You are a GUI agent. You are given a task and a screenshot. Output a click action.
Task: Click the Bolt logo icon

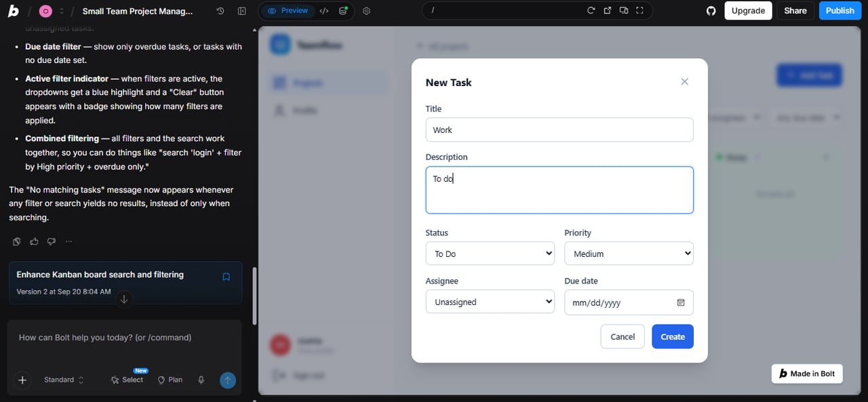13,11
